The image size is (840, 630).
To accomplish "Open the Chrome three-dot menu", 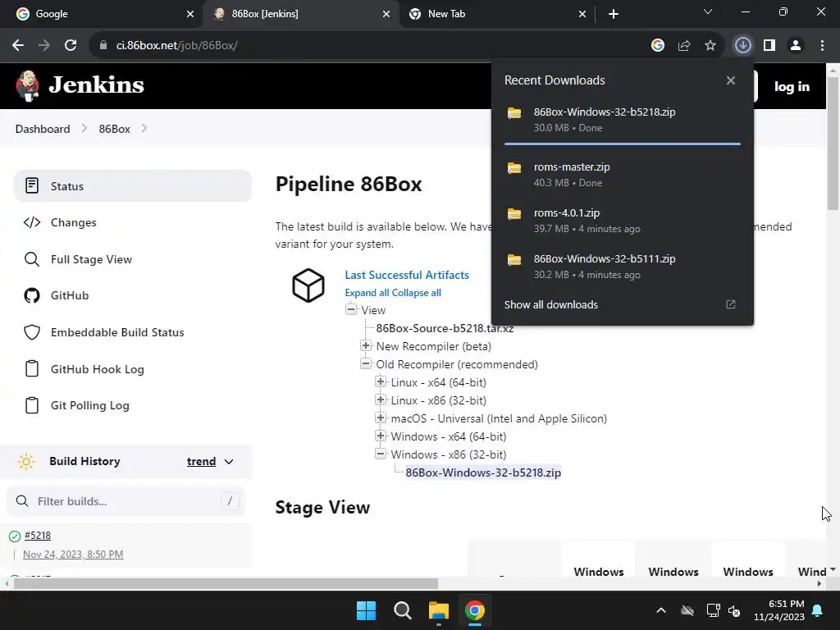I will pyautogui.click(x=822, y=45).
